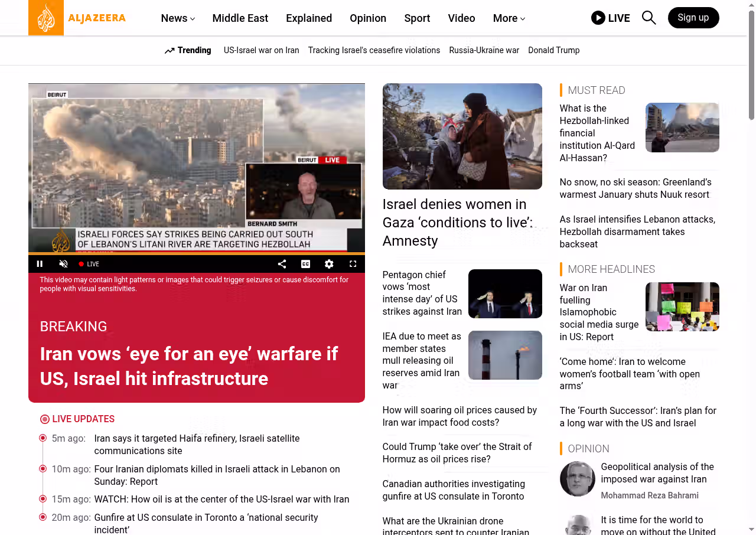Click the LIVE play icon in header
756x535 pixels.
click(598, 18)
